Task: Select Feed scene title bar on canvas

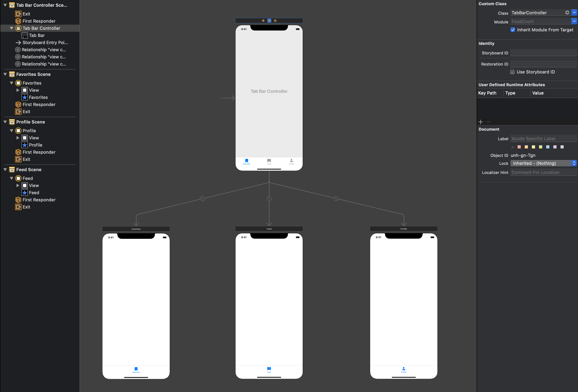Action: [269, 229]
